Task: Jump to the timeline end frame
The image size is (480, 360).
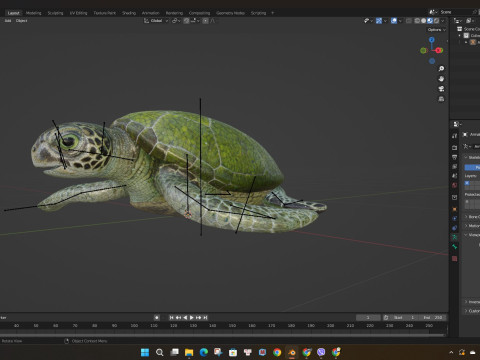Action: pos(205,317)
